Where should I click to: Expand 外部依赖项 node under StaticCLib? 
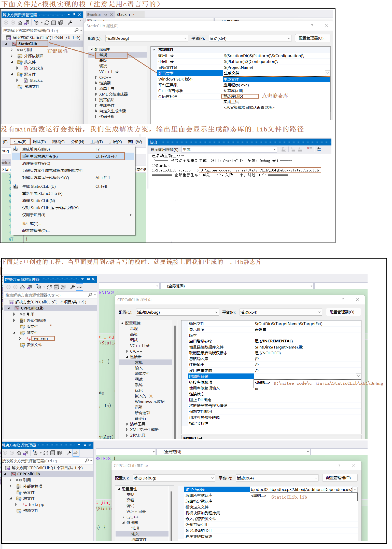pyautogui.click(x=11, y=56)
